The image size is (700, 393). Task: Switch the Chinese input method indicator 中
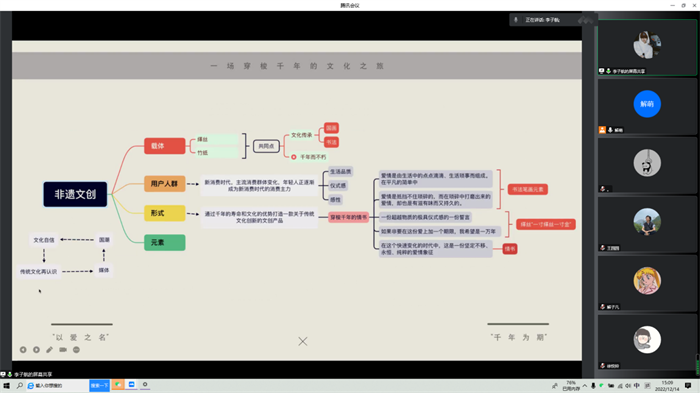637,386
